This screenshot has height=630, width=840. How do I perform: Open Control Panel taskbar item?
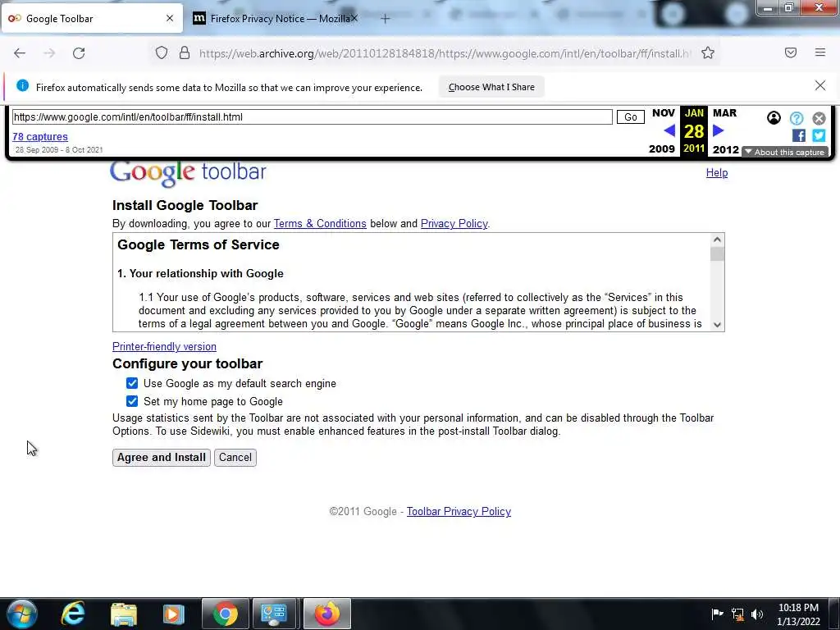[x=274, y=614]
